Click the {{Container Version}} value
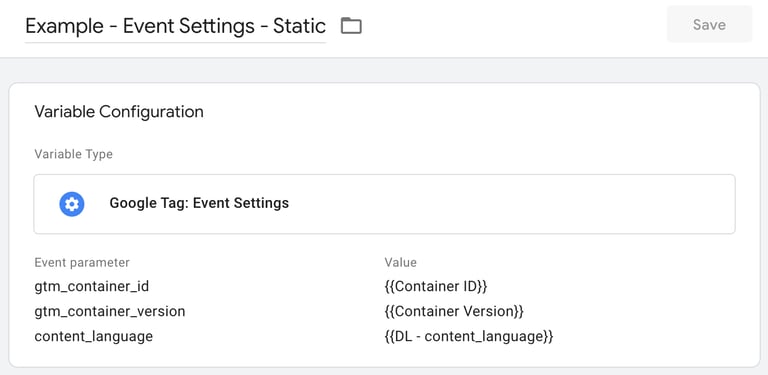 point(455,311)
